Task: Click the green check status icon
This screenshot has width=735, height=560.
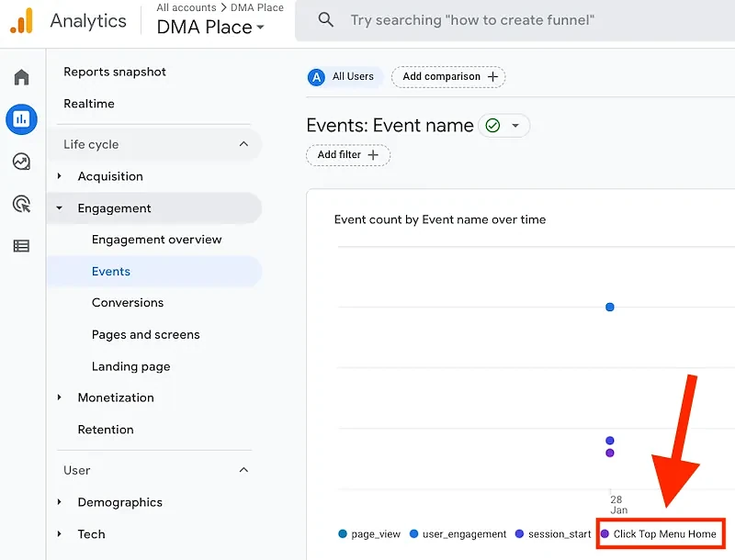Action: tap(492, 126)
